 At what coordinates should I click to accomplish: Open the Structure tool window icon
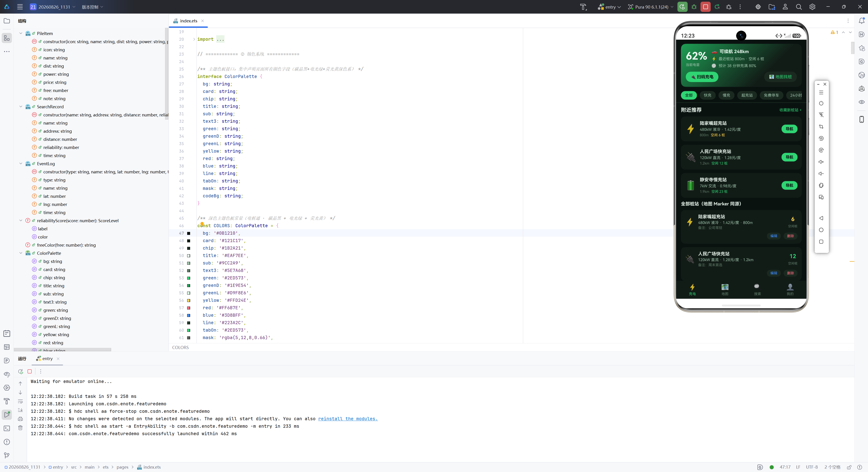coord(7,38)
